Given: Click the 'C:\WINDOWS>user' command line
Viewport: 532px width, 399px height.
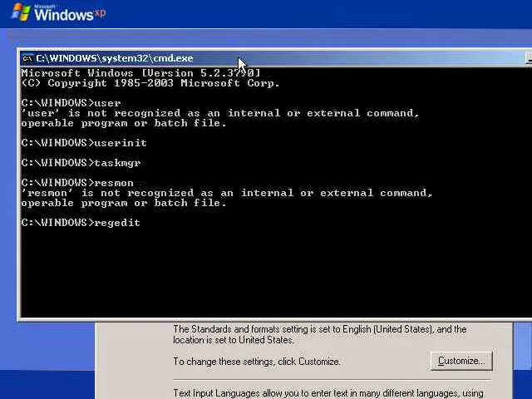Looking at the screenshot, I should pyautogui.click(x=71, y=103).
